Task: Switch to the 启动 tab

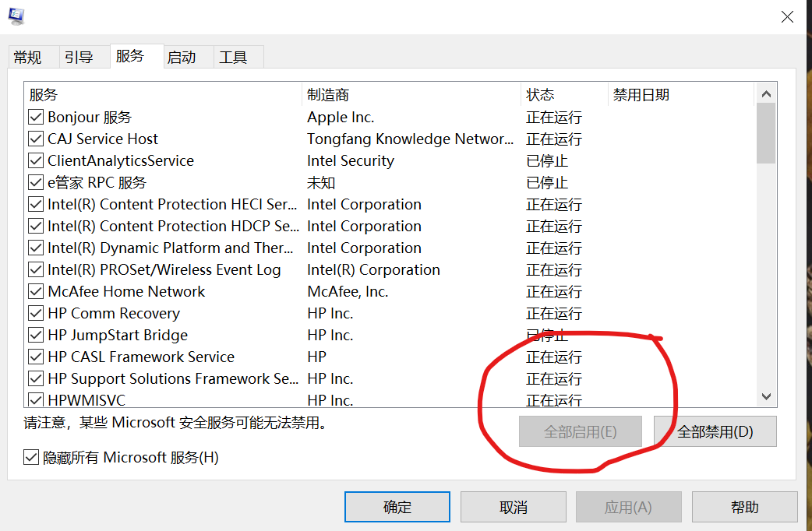Action: (181, 56)
